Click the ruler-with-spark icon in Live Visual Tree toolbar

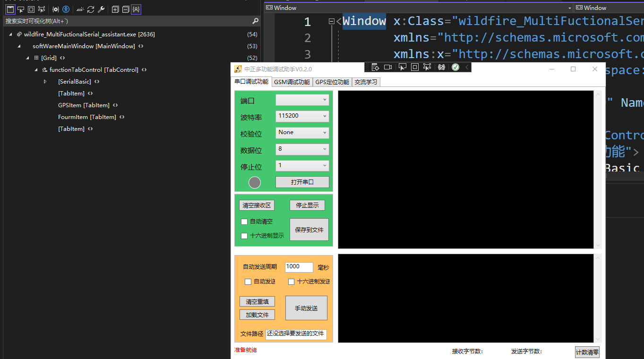point(80,9)
